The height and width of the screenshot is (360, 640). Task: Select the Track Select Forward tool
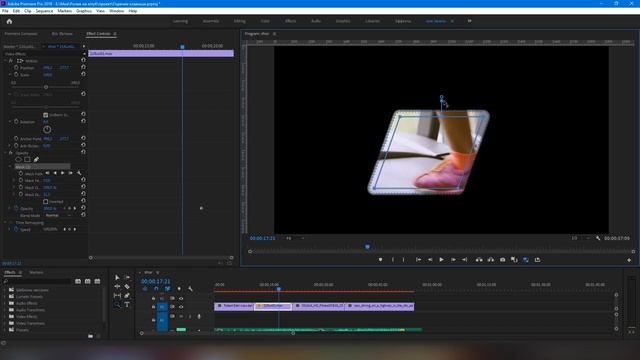(127, 278)
